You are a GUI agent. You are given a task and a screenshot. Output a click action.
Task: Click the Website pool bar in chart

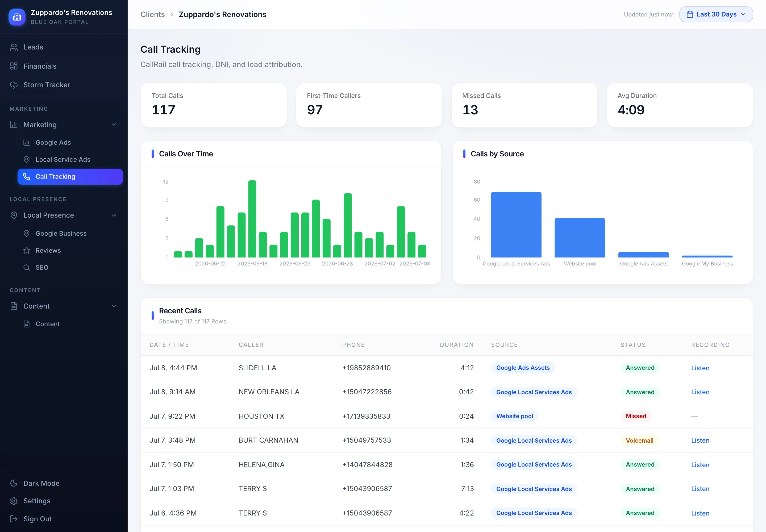[580, 238]
